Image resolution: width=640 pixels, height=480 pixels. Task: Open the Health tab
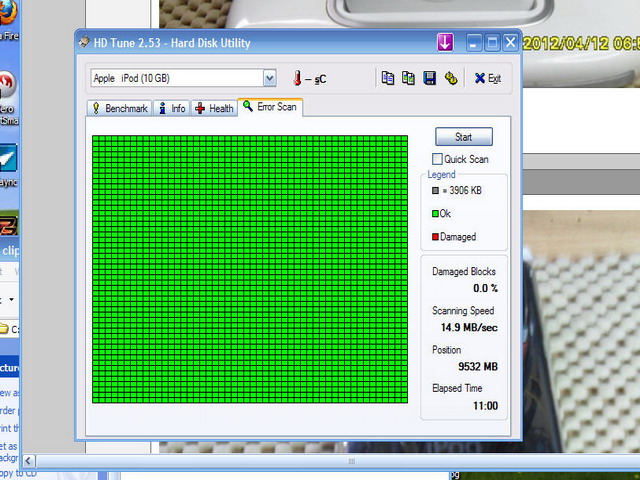point(214,108)
